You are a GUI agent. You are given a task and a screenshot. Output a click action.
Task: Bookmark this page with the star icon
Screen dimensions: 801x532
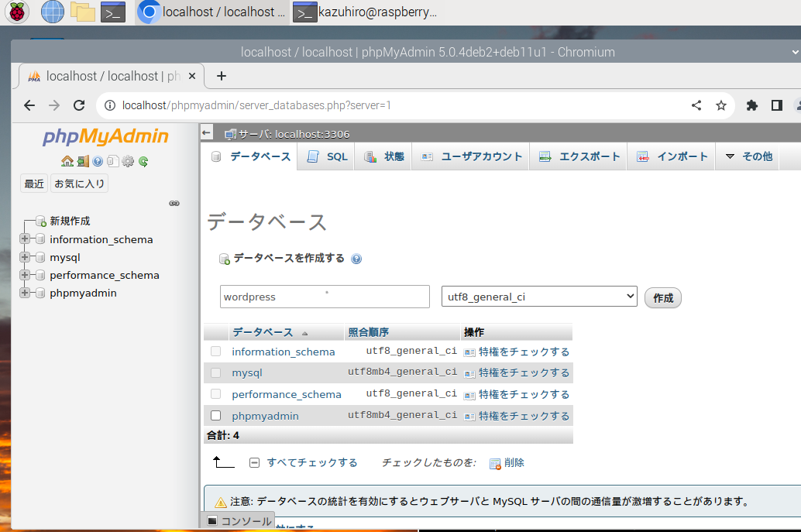(x=721, y=105)
